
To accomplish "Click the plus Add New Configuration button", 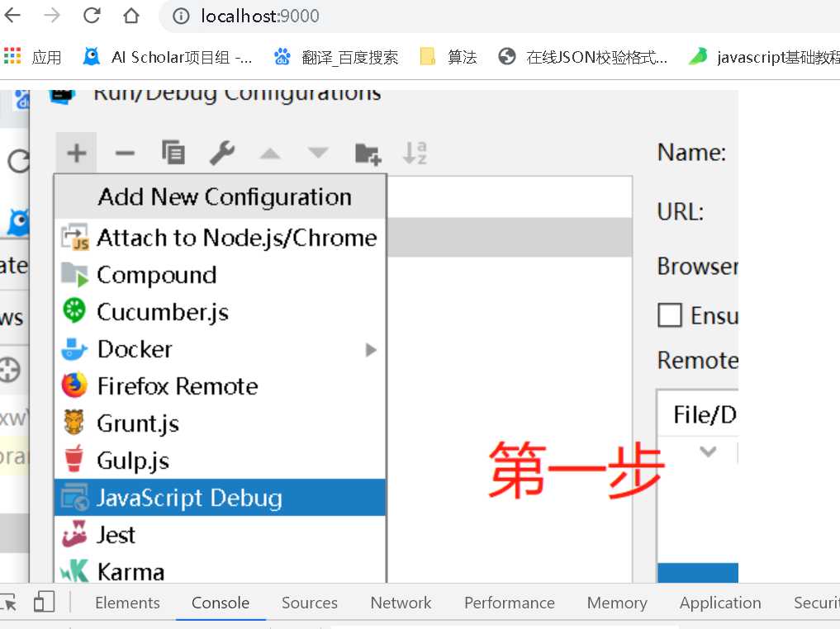I will pos(77,153).
